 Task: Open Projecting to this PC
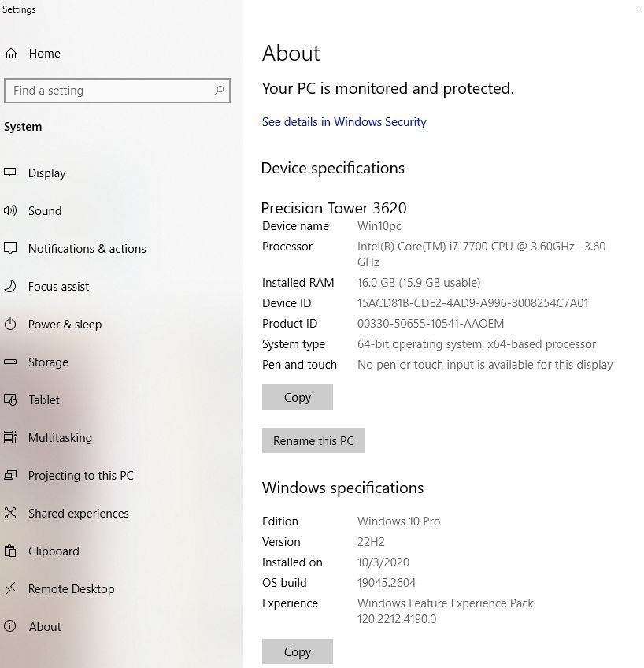[81, 476]
